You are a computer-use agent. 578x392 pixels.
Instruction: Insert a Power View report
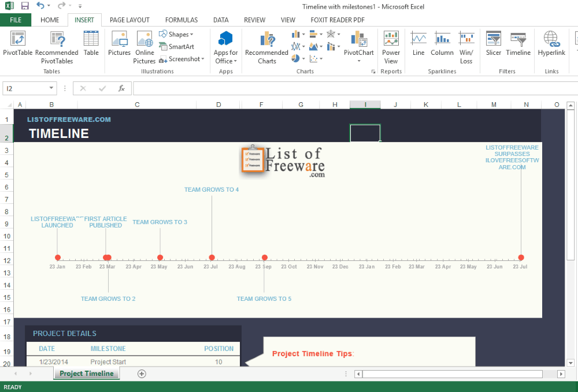[391, 47]
